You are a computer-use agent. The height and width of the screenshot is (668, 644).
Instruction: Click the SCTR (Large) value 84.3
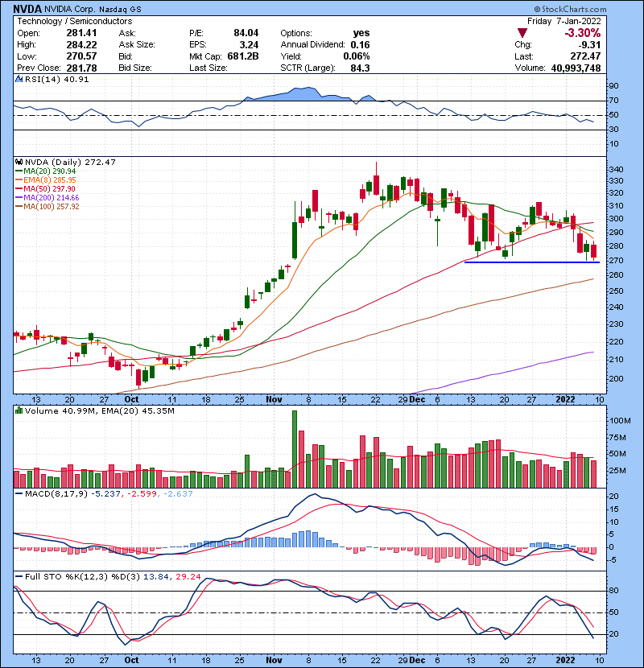tap(360, 68)
